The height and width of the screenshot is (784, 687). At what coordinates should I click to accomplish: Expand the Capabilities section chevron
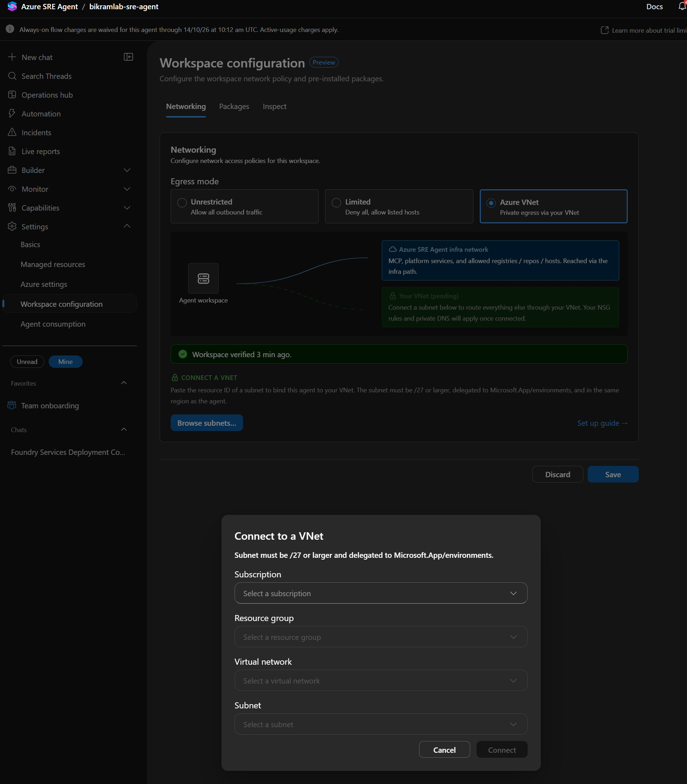(x=127, y=207)
